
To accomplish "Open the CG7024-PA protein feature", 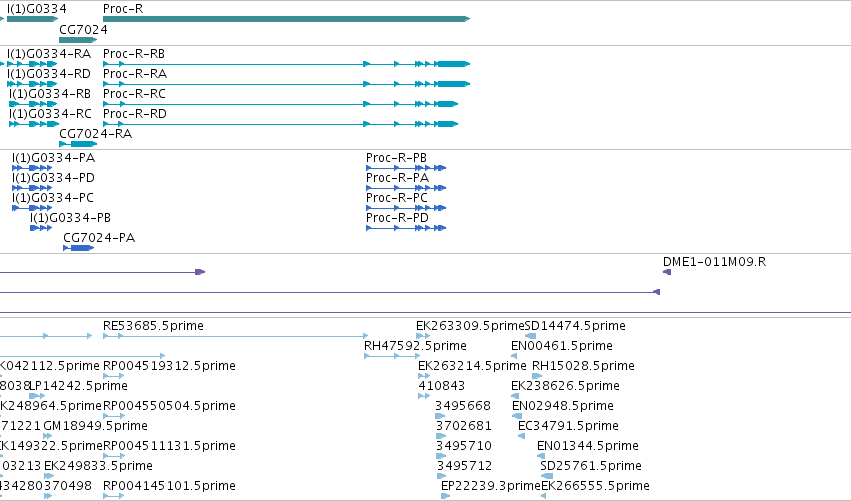I will point(79,248).
